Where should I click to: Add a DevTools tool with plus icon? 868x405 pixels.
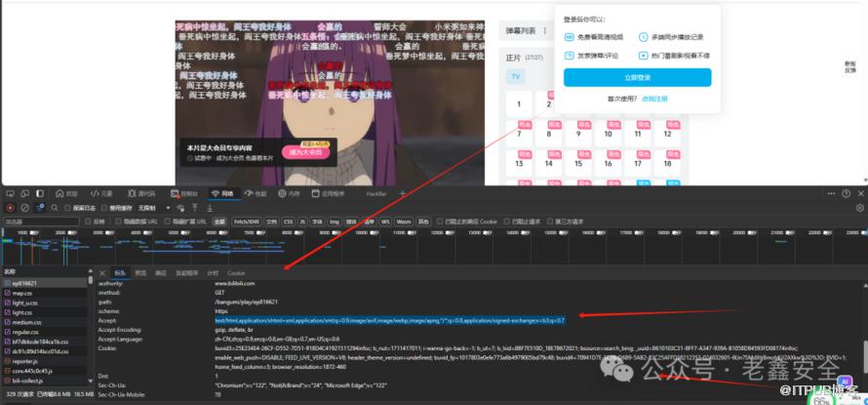click(403, 193)
